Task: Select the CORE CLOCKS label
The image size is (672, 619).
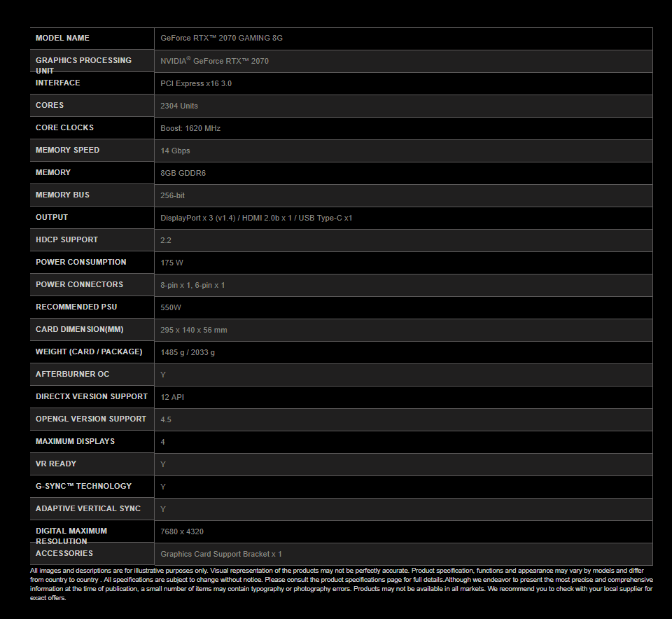Action: click(x=64, y=127)
